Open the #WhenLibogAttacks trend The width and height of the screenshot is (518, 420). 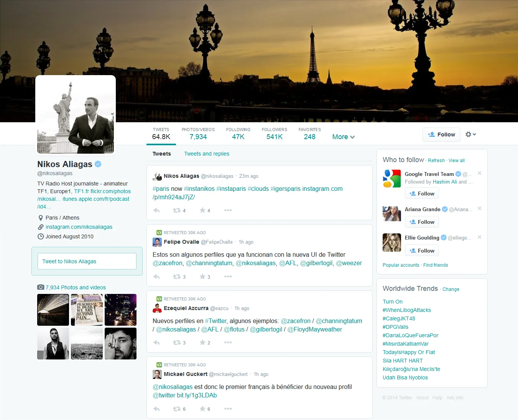click(407, 310)
